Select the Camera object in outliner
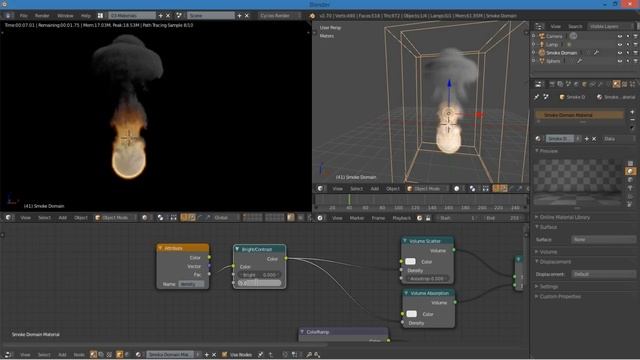The image size is (640, 360). 554,36
